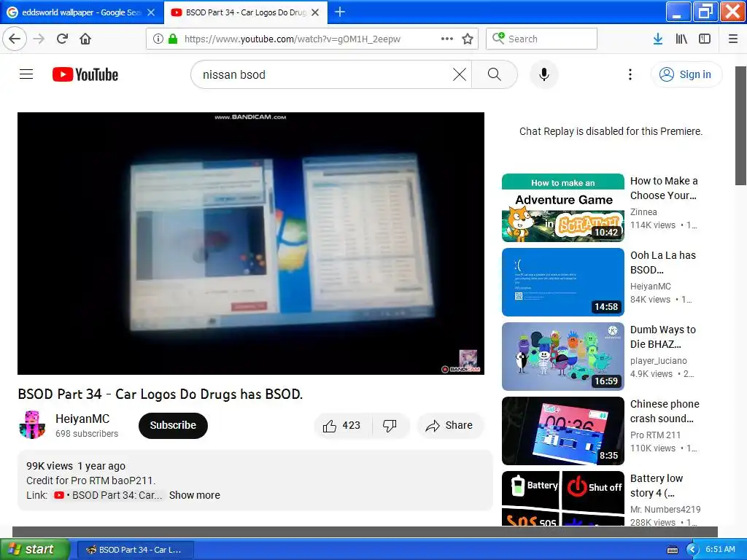The image size is (747, 560).
Task: Click Pro RTM 211 channel name
Action: [655, 435]
